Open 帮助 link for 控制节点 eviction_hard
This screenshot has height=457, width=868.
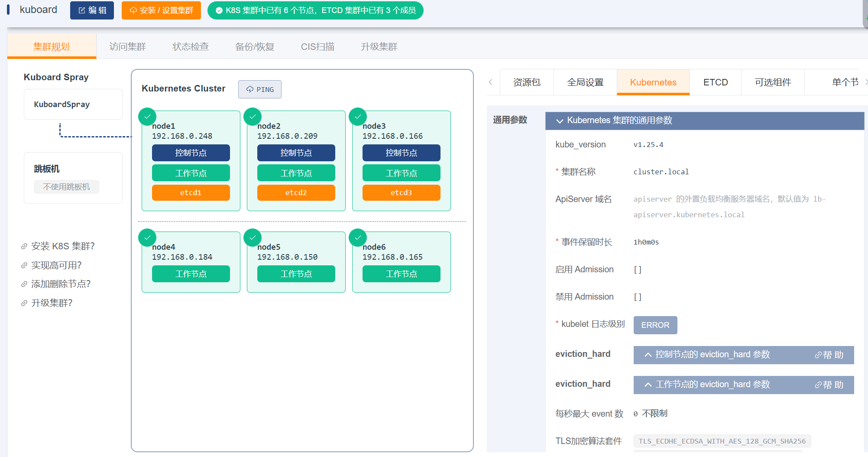tap(829, 355)
